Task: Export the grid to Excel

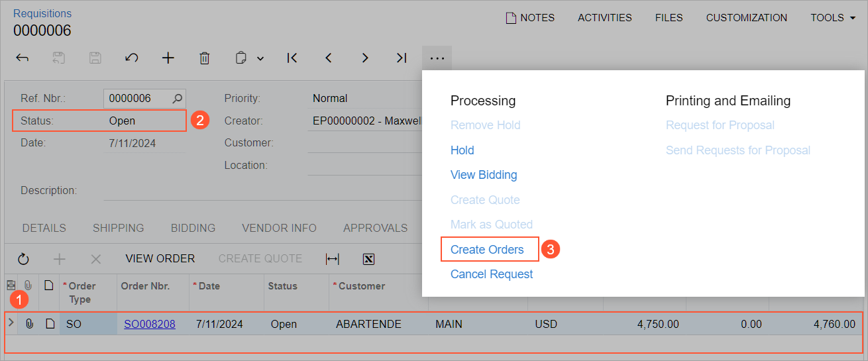Action: pyautogui.click(x=369, y=259)
